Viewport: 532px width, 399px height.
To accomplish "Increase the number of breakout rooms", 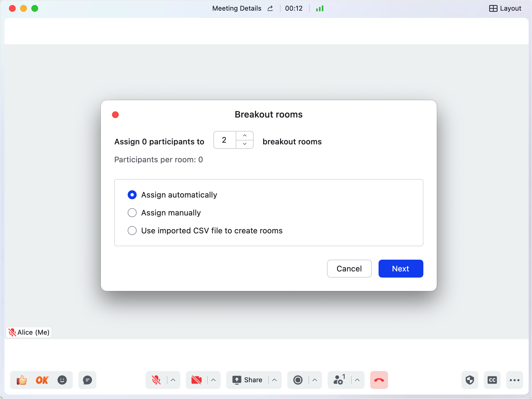I will (245, 136).
